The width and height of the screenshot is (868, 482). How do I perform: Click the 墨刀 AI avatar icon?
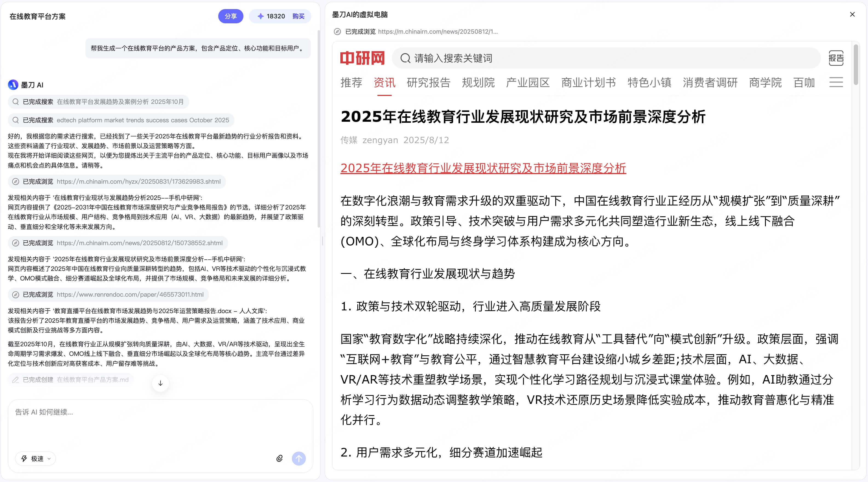[x=13, y=85]
